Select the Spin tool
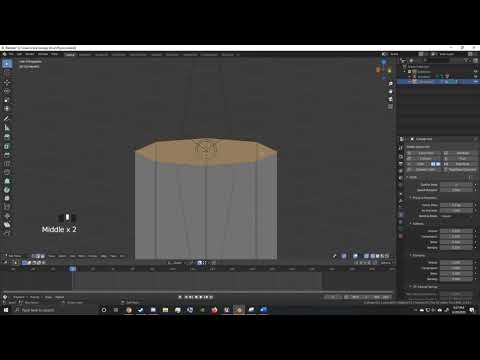This screenshot has width=480, height=360. (7, 190)
